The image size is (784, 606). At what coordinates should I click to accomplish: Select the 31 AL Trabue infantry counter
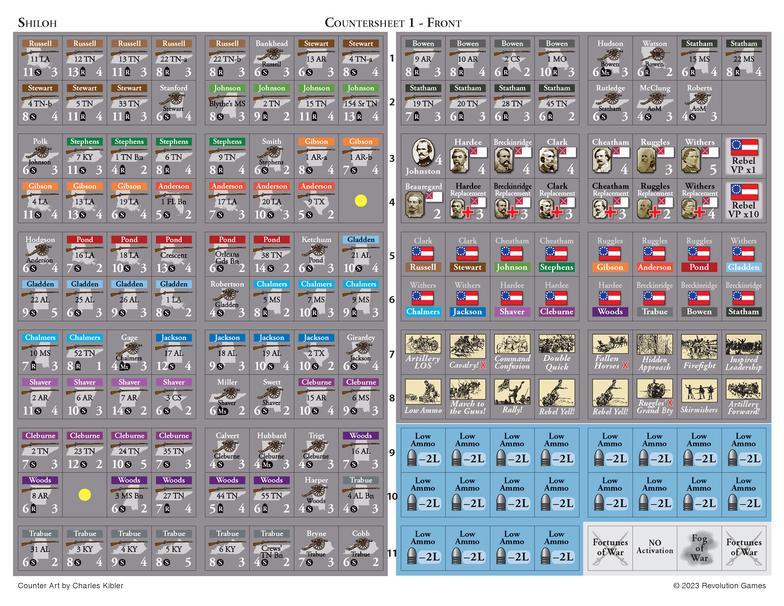pos(40,548)
